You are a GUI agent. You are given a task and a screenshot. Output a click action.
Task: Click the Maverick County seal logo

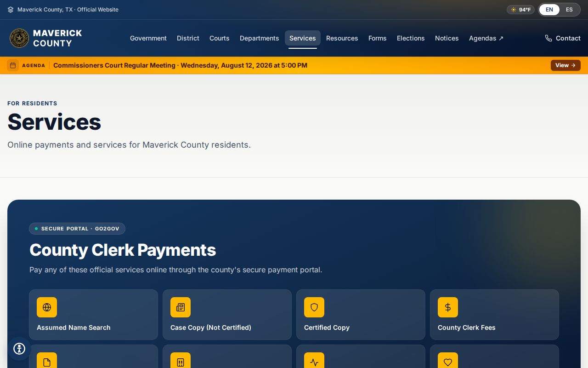19,38
